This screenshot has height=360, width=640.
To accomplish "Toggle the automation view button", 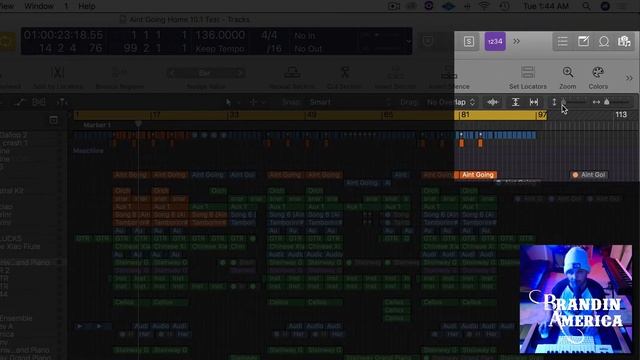I will click(20, 102).
